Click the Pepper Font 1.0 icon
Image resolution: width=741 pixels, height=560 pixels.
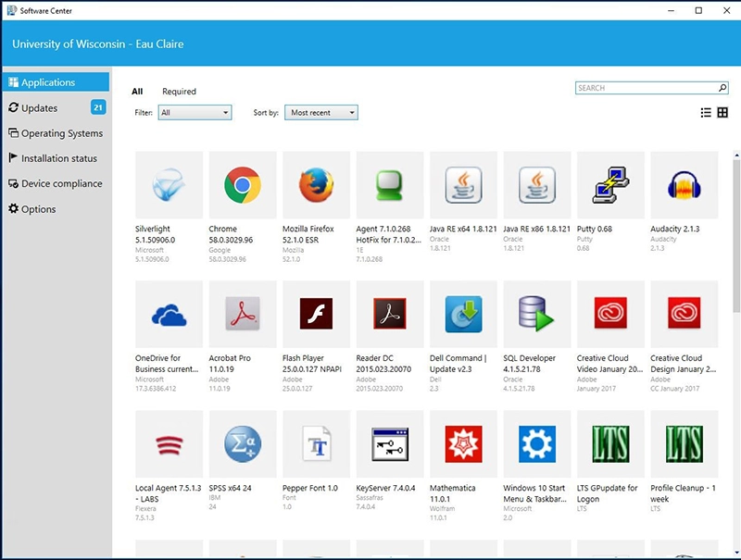316,444
